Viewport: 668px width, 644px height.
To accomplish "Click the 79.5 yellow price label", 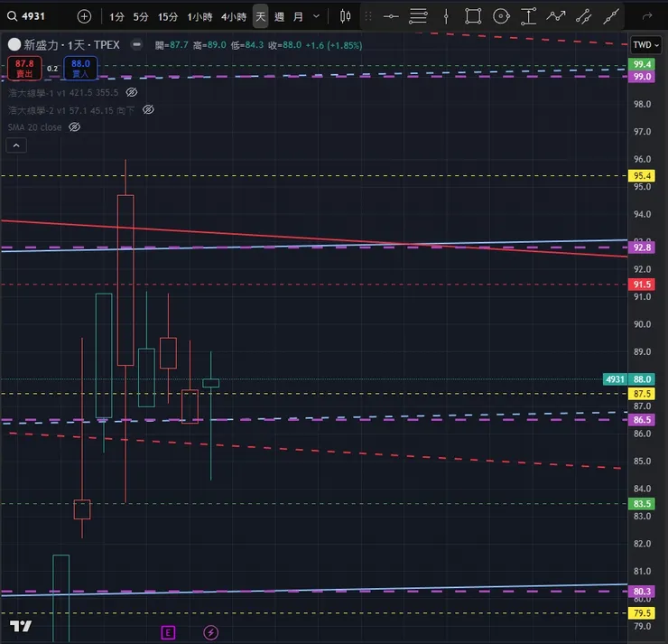I will click(642, 613).
